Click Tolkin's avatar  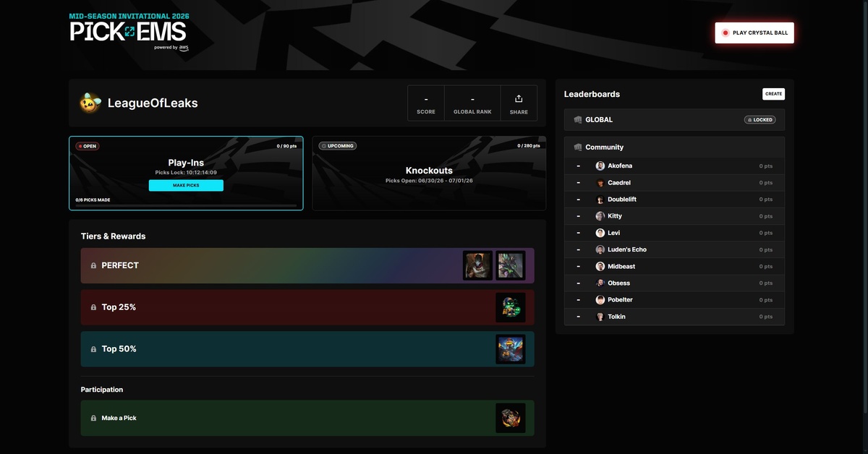click(x=600, y=317)
